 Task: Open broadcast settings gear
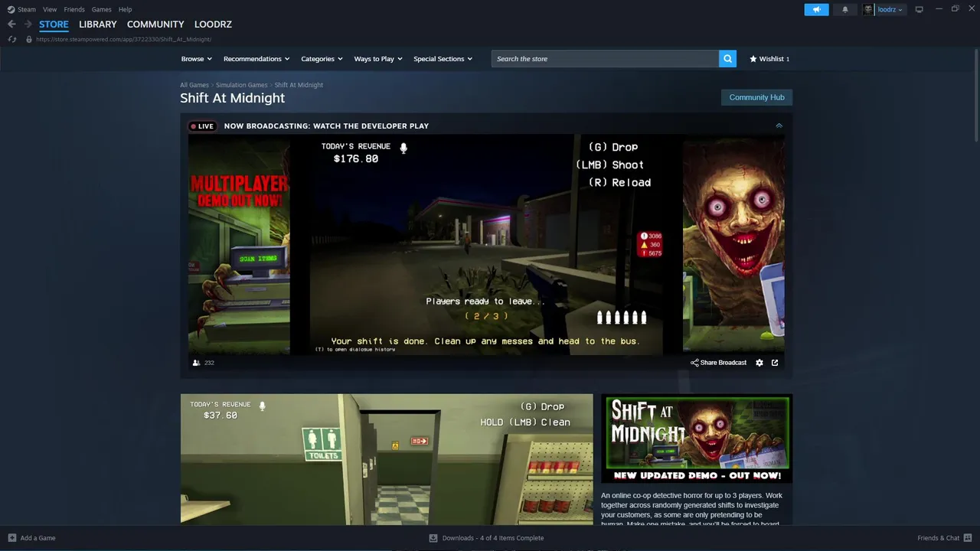click(x=759, y=363)
